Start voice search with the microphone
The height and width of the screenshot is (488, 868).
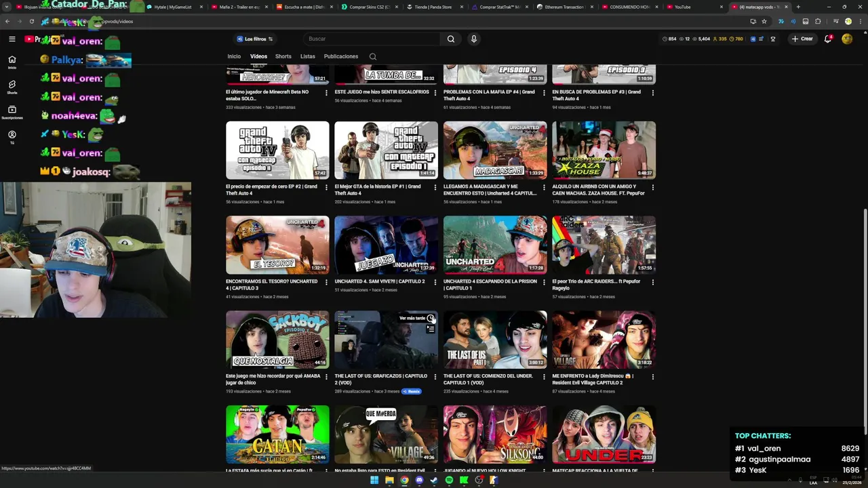[474, 39]
